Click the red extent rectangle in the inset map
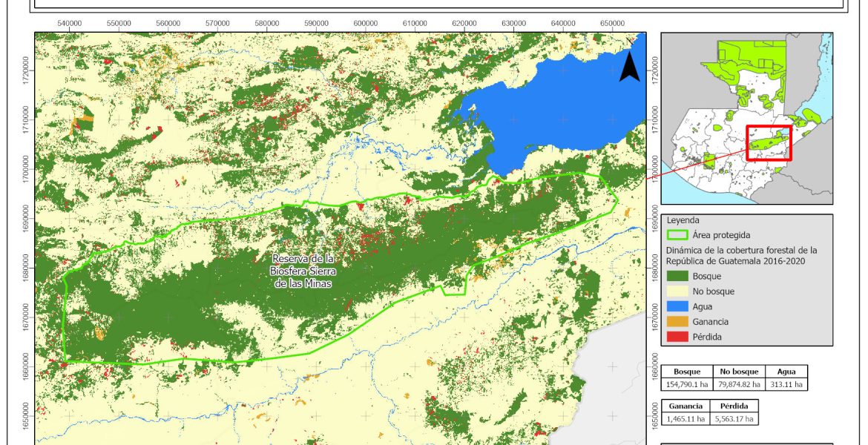Image resolution: width=868 pixels, height=445 pixels. click(769, 142)
